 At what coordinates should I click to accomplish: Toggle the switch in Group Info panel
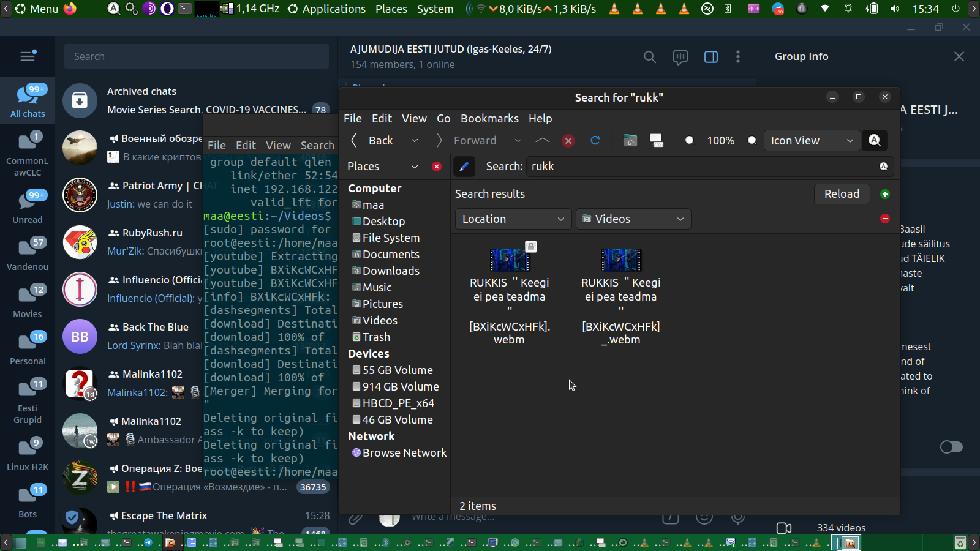click(x=951, y=447)
